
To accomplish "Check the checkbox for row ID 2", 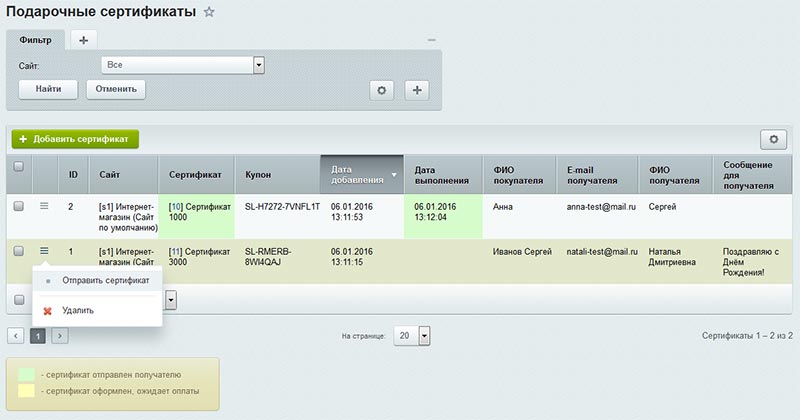I will tap(18, 206).
